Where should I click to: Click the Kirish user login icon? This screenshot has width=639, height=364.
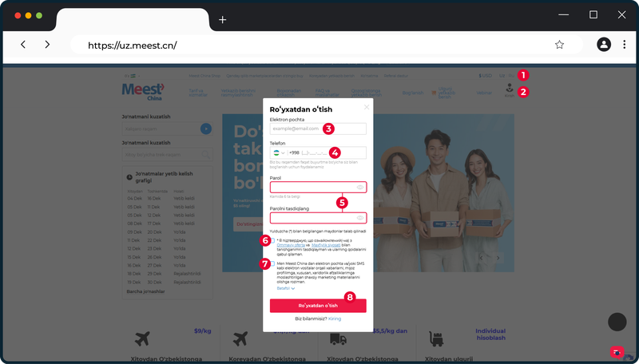(x=510, y=90)
